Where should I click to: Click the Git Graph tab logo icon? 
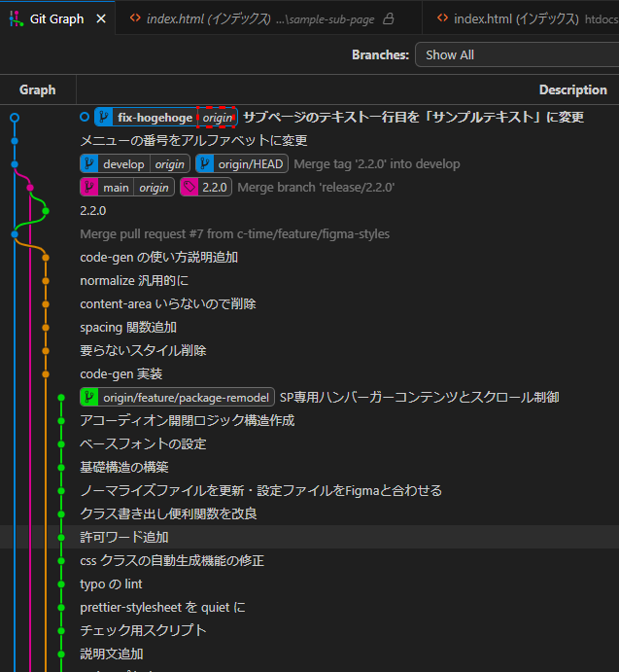tap(16, 18)
